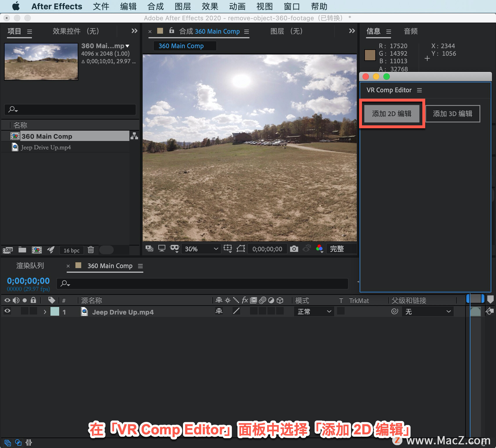496x448 pixels.
Task: Open the Project panel hamburger menu
Action: [x=29, y=31]
